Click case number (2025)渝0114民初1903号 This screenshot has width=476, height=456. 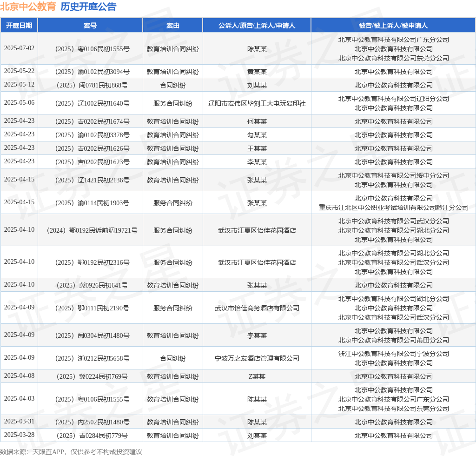93,203
